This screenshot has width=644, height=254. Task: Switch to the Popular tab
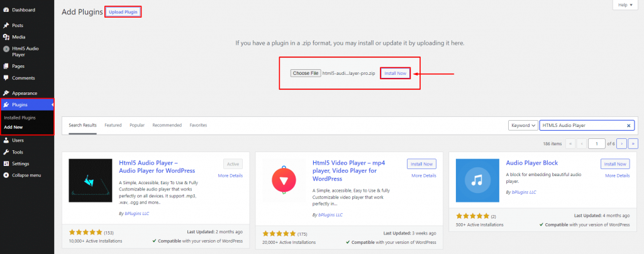coord(137,126)
